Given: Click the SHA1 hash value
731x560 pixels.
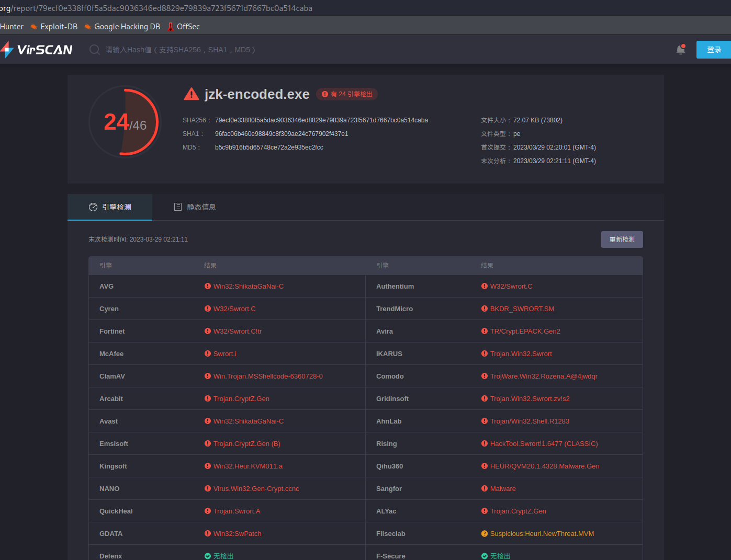Looking at the screenshot, I should (282, 134).
